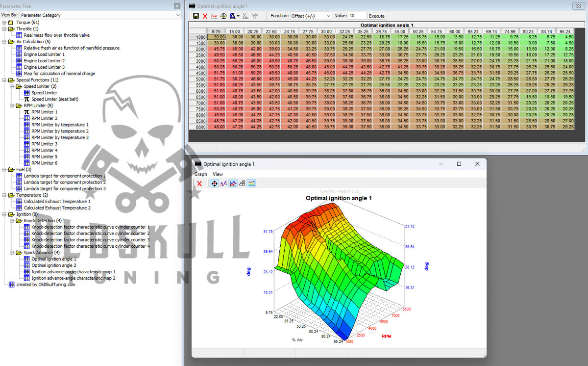Select the 4.50 cell in the 1000 row
The height and width of the screenshot is (366, 588).
tap(565, 37)
